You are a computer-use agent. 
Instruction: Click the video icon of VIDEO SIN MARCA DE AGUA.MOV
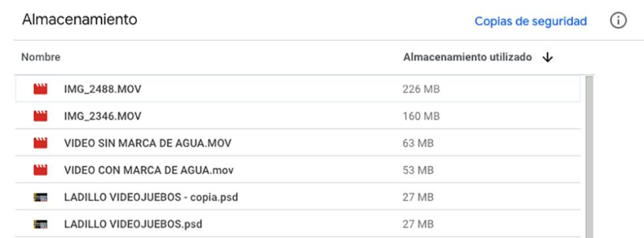pos(40,143)
